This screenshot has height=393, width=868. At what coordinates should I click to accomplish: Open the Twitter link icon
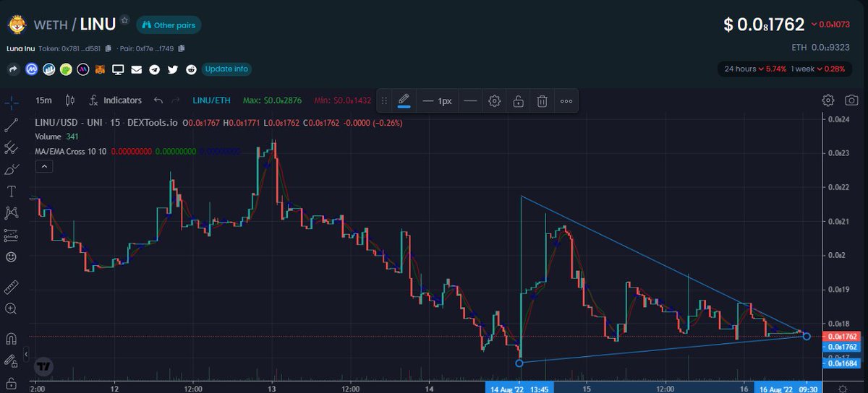pyautogui.click(x=172, y=69)
